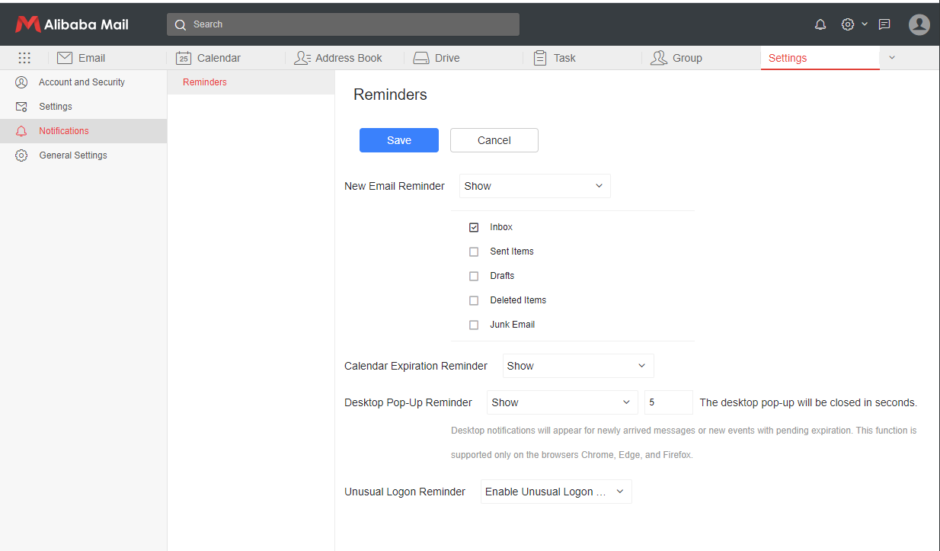Expand the New Email Reminder dropdown

click(534, 186)
